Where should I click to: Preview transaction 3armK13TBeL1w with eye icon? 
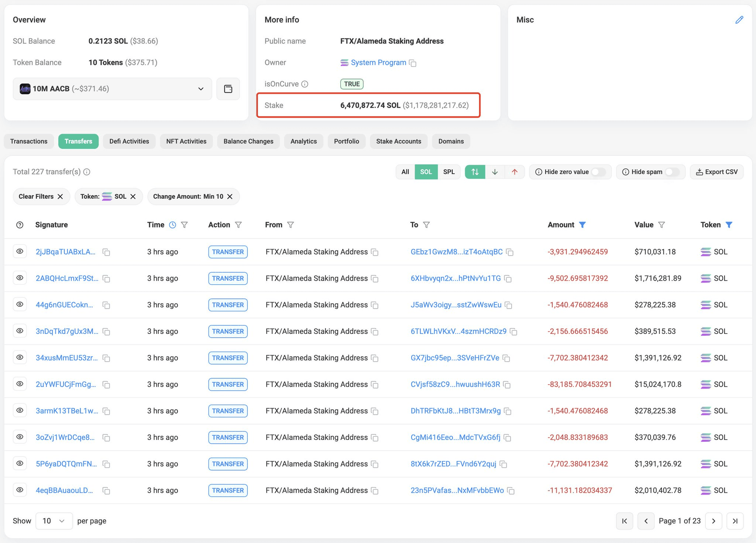click(20, 410)
